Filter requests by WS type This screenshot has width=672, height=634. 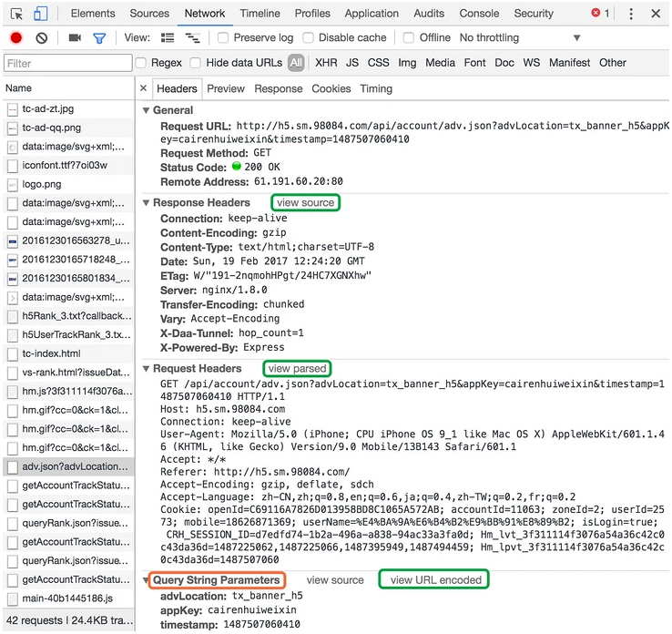point(532,63)
